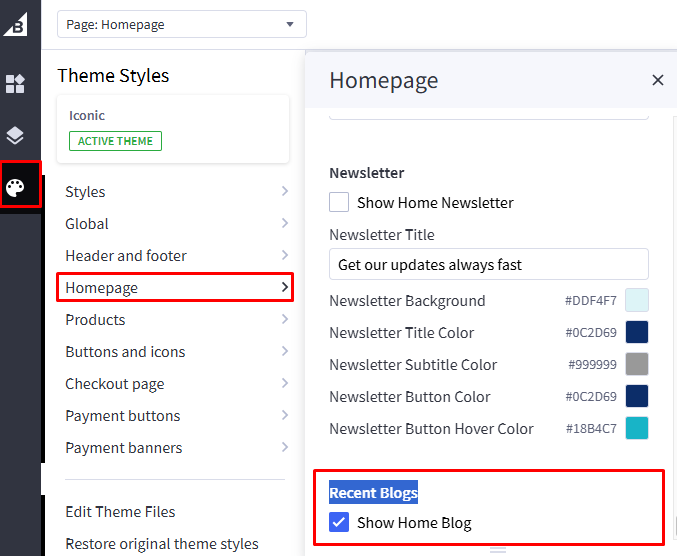677x556 pixels.
Task: Open the Widgets panel icon
Action: click(15, 84)
